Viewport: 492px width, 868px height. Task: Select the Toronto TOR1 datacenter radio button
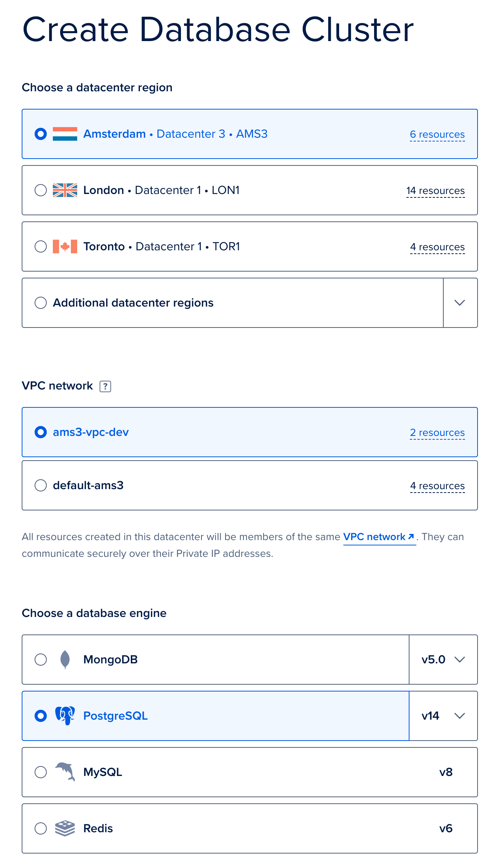coord(41,246)
